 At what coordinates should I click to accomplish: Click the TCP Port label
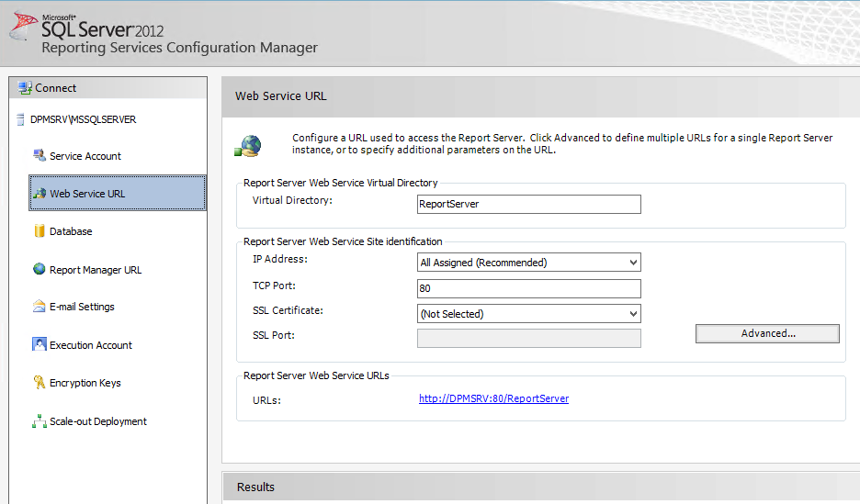274,286
